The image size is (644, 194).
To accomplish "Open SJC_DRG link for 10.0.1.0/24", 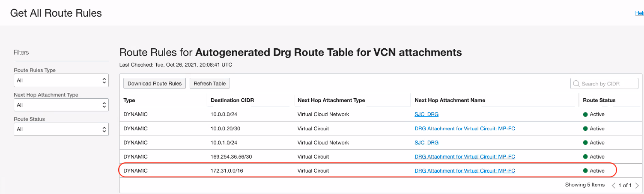I will pyautogui.click(x=426, y=143).
